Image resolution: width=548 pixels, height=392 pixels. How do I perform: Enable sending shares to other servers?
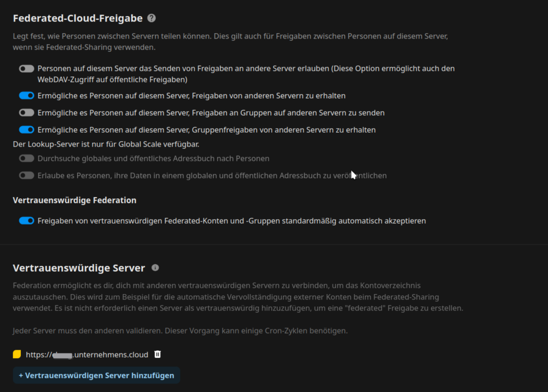pos(26,69)
